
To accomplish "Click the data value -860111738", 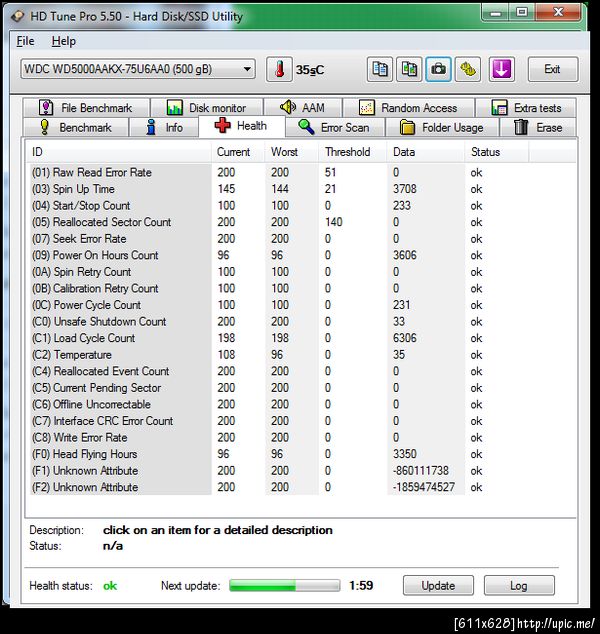I will (x=421, y=471).
